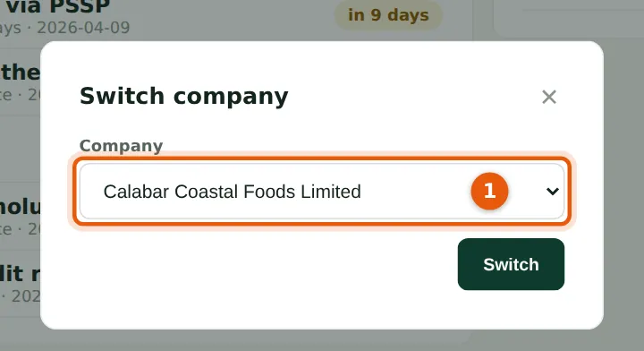Dismiss by clicking dimmed backdrop below dialog
644x351 pixels.
(x=322, y=341)
